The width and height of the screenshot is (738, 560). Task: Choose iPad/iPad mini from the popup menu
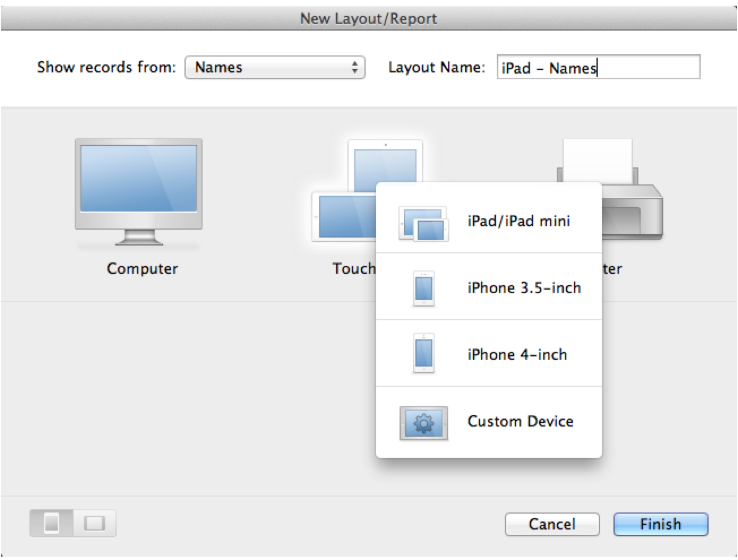click(518, 221)
